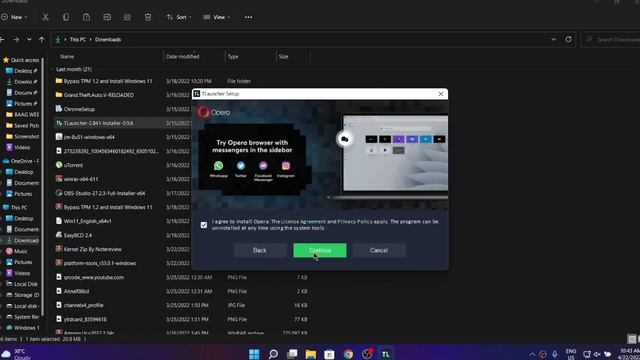Image resolution: width=640 pixels, height=360 pixels.
Task: Click the Facebook Messenger icon in the ad
Action: (x=263, y=166)
